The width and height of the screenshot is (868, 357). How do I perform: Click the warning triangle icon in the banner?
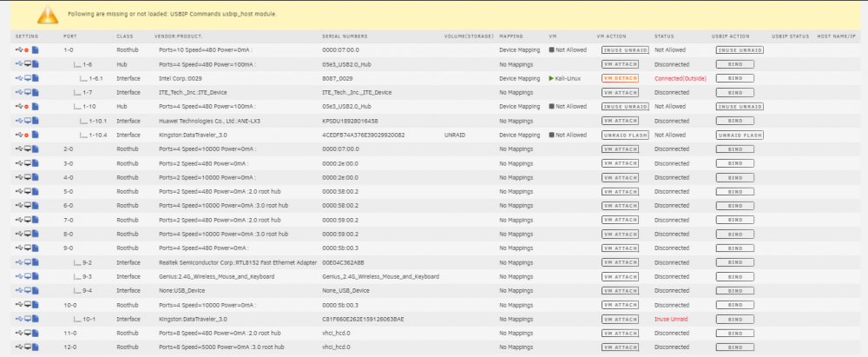click(x=48, y=15)
